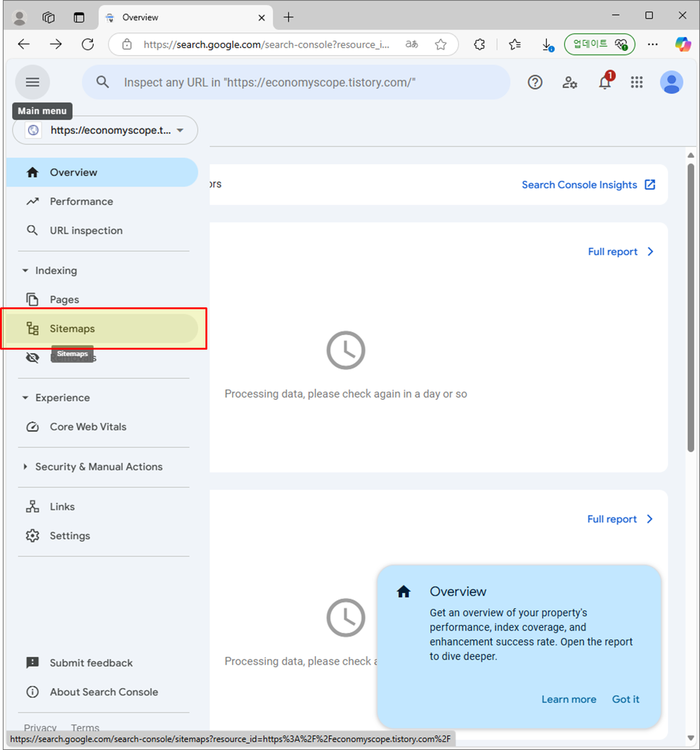Open the Links report
The width and height of the screenshot is (700, 750).
(62, 506)
